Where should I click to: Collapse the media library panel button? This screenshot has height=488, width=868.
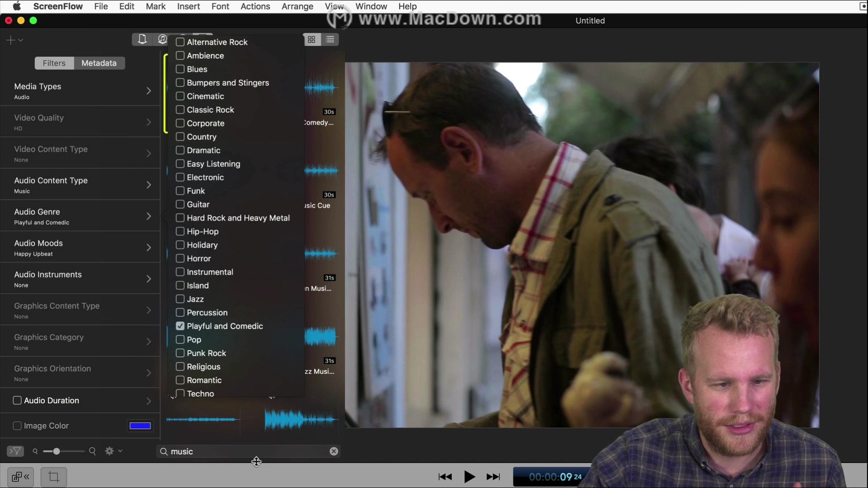click(20, 477)
